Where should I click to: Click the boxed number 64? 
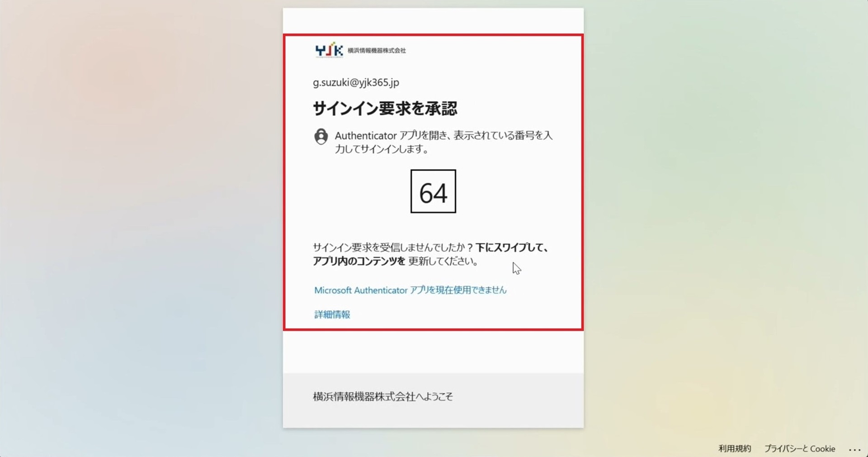click(x=433, y=191)
